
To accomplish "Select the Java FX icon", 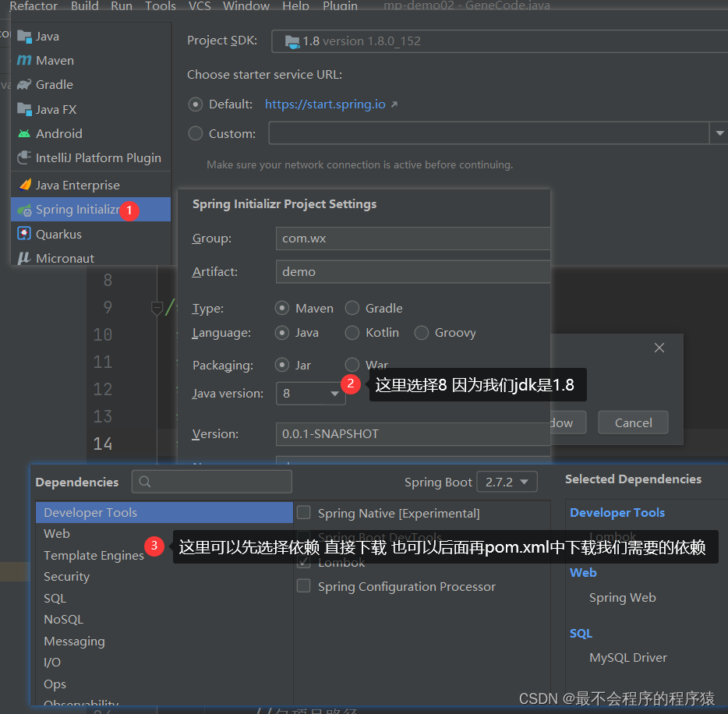I will [24, 109].
